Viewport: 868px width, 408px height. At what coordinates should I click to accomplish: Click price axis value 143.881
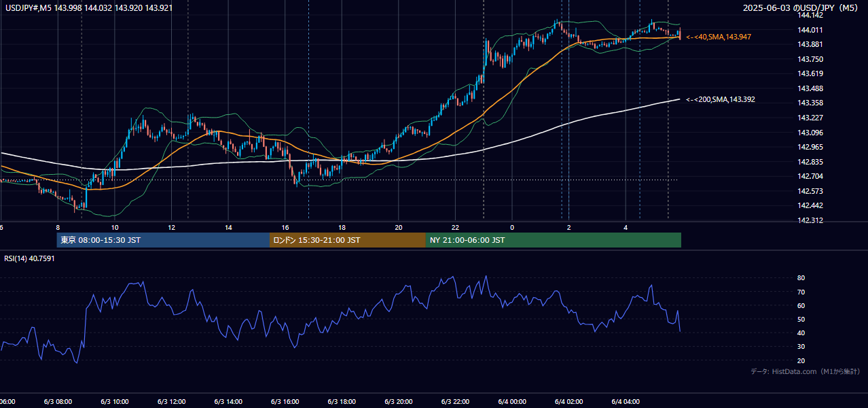[810, 44]
